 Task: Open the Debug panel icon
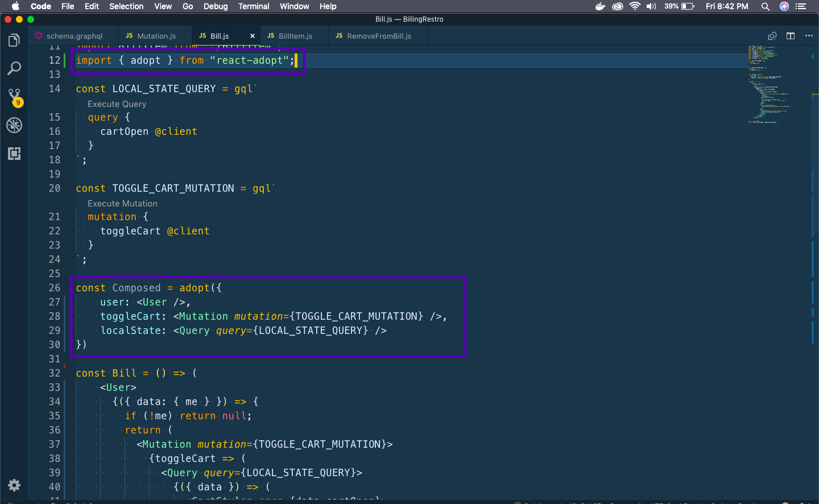pyautogui.click(x=14, y=125)
